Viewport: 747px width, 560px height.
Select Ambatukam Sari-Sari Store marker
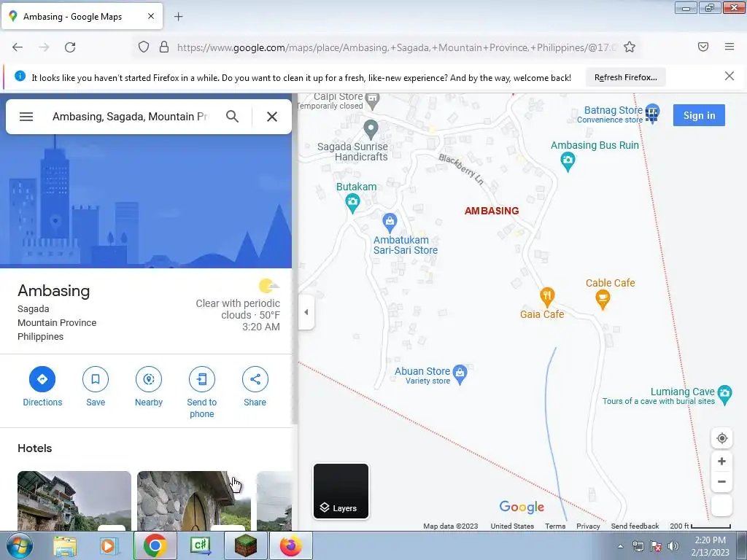click(390, 222)
